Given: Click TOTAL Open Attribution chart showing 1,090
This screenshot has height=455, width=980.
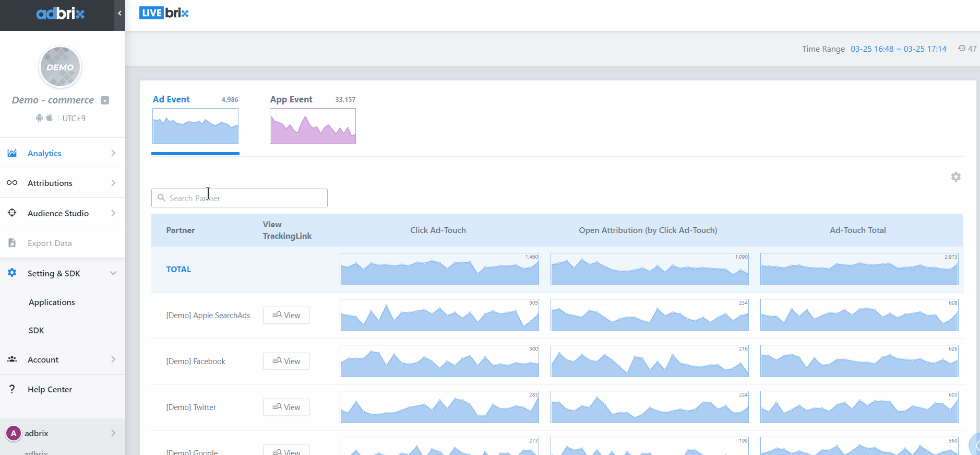Looking at the screenshot, I should (650, 269).
